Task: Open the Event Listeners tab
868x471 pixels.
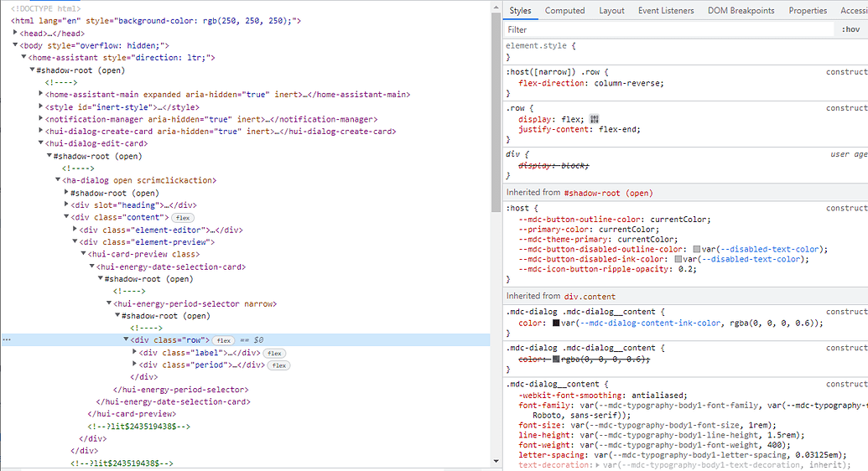Action: (666, 11)
